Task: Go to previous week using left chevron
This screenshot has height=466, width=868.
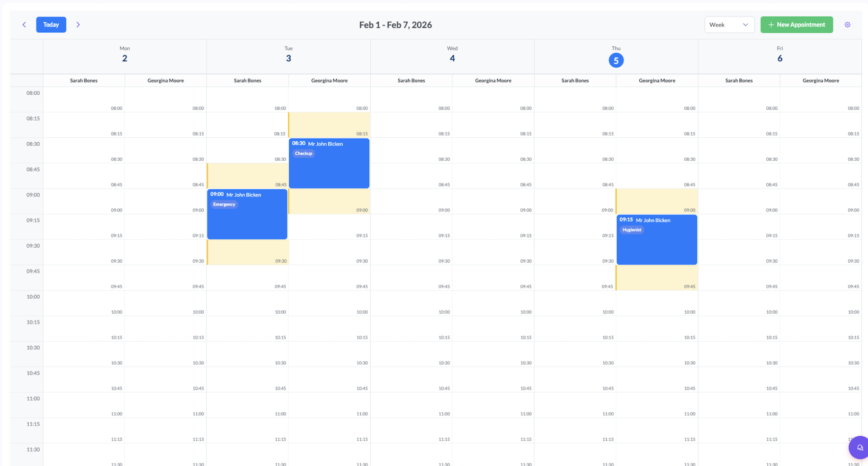Action: (x=24, y=25)
